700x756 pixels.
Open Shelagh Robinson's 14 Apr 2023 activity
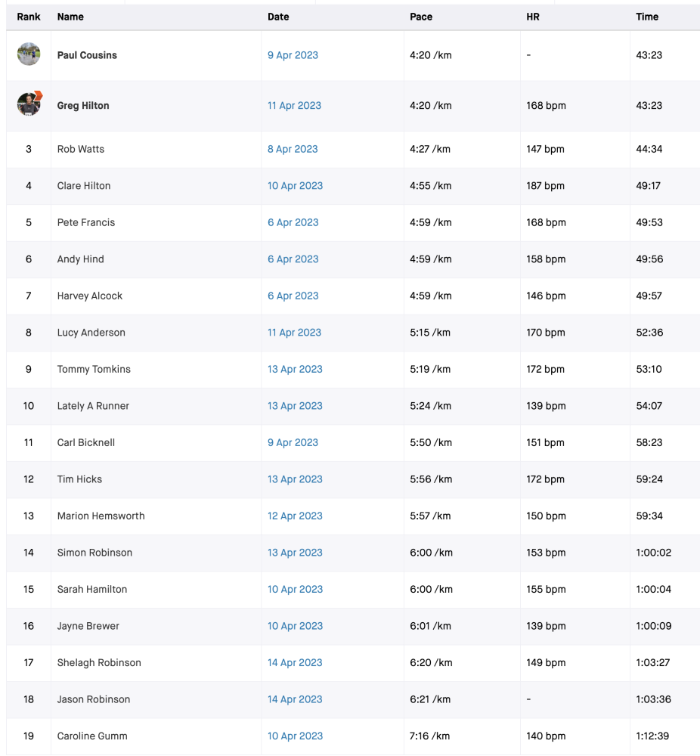click(x=295, y=662)
